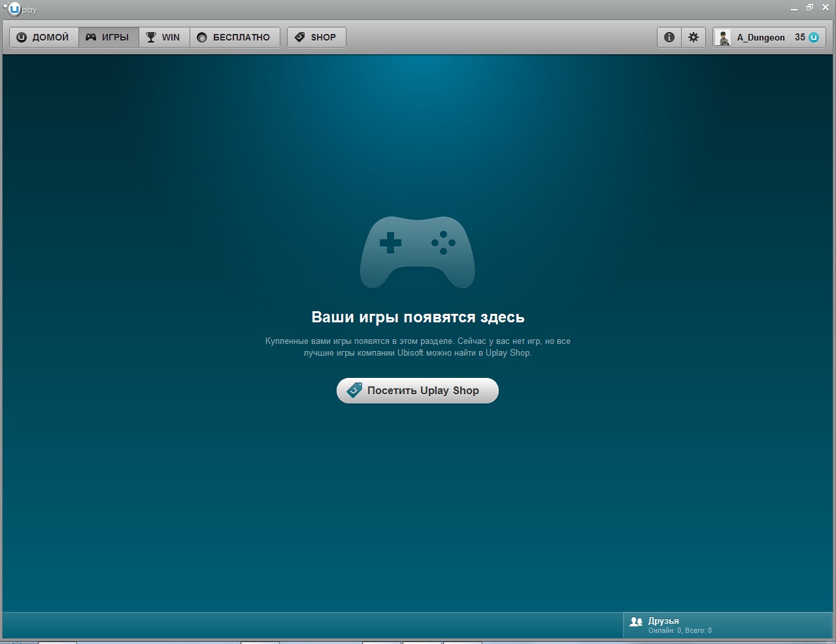Switch to the WIN rewards tab
Image resolution: width=836 pixels, height=644 pixels.
[164, 37]
